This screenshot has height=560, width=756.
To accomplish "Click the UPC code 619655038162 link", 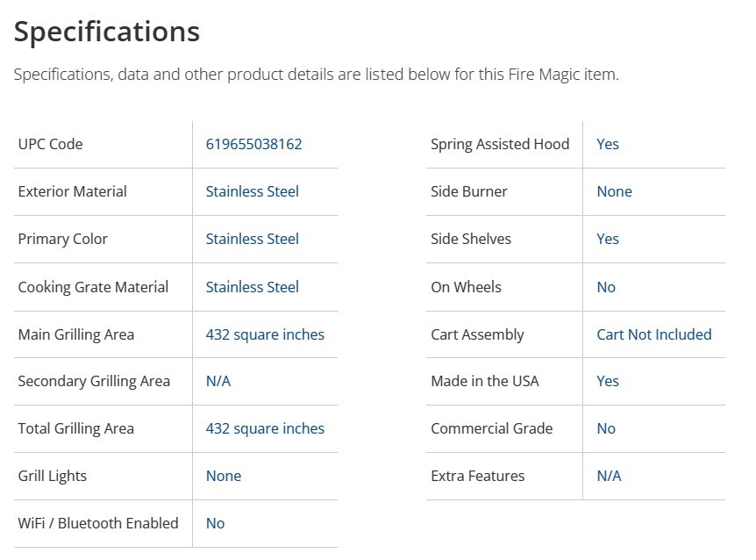I will [x=253, y=144].
